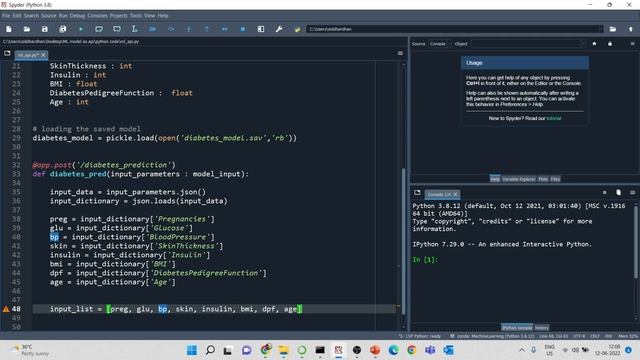This screenshot has width=640, height=360.
Task: Click the debugger Step over icon
Action: [171, 29]
